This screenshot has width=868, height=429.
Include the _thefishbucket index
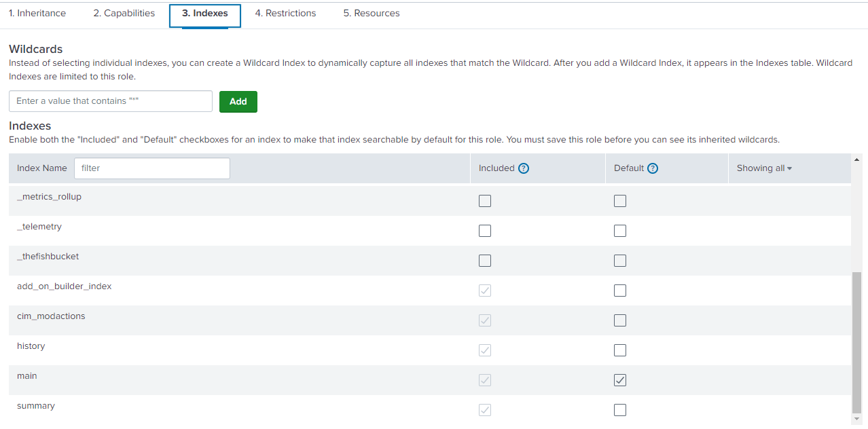tap(485, 261)
